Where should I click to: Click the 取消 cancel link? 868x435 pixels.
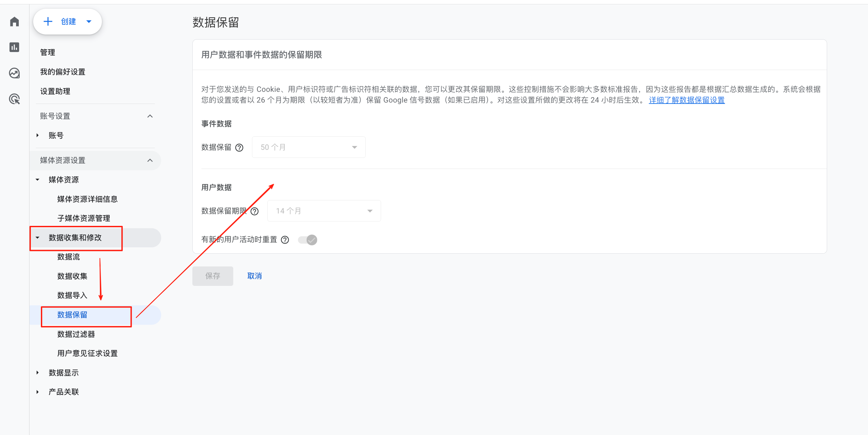254,275
